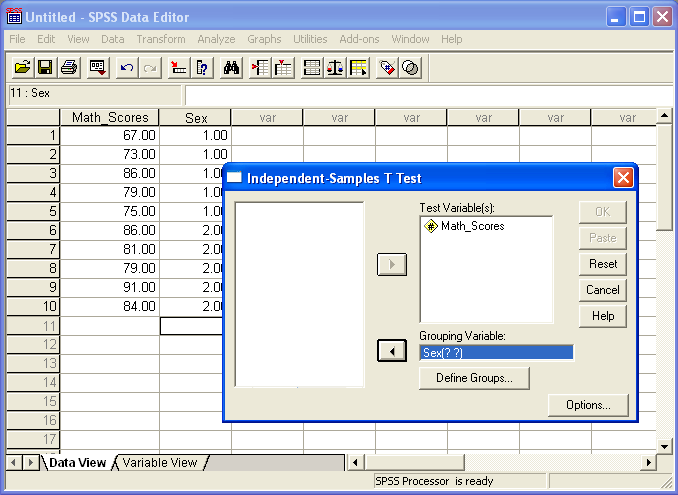The image size is (678, 495).
Task: Click the Sex cell in row 1
Action: [x=195, y=135]
